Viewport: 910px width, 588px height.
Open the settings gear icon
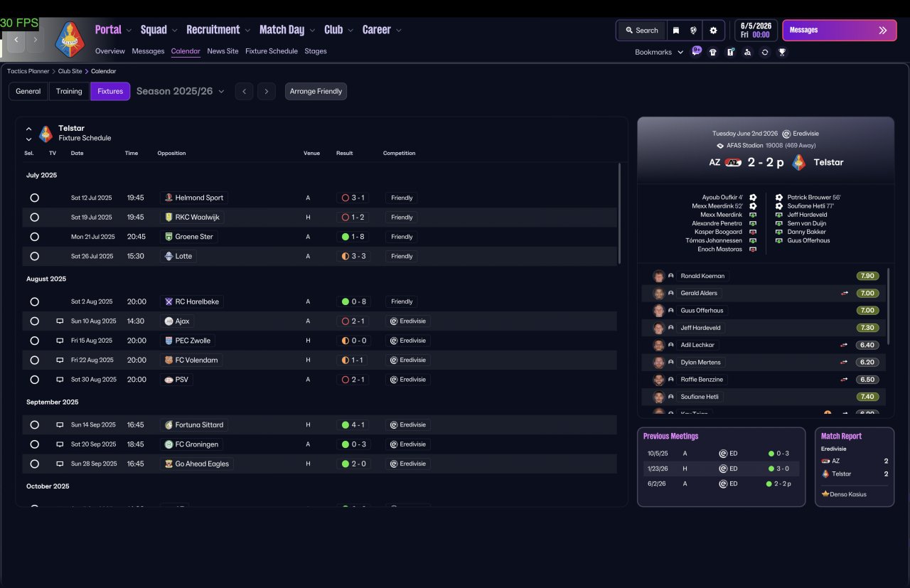pyautogui.click(x=713, y=31)
